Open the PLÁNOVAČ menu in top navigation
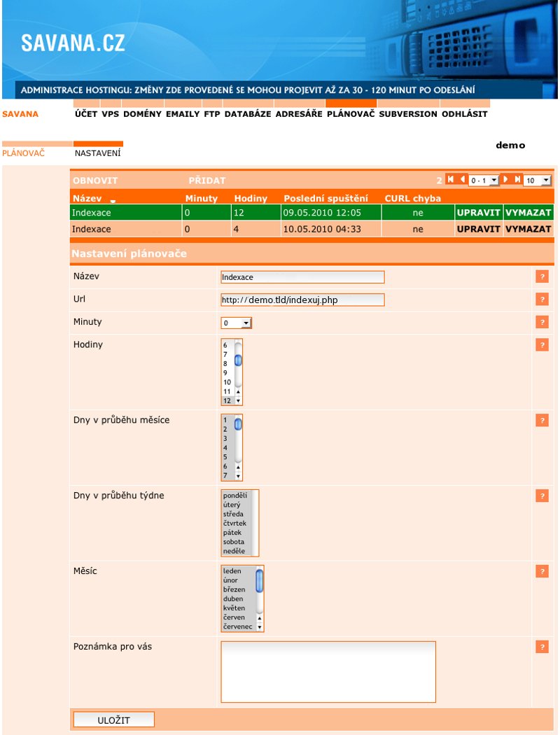Viewport: 560px width, 735px height. click(351, 114)
